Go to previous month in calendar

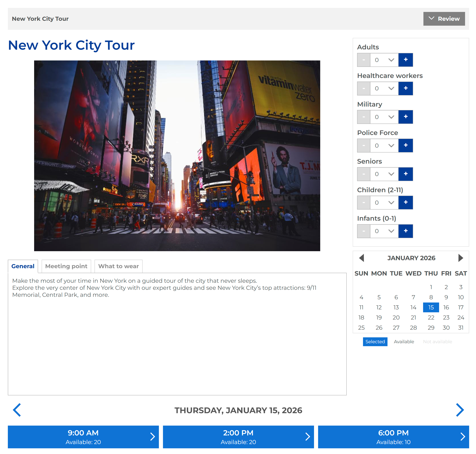tap(361, 258)
